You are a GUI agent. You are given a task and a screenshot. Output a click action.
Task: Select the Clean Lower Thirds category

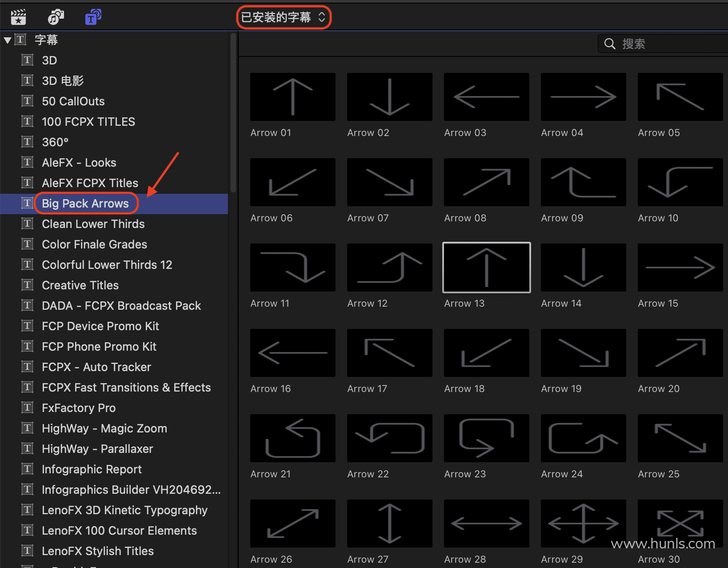click(93, 224)
